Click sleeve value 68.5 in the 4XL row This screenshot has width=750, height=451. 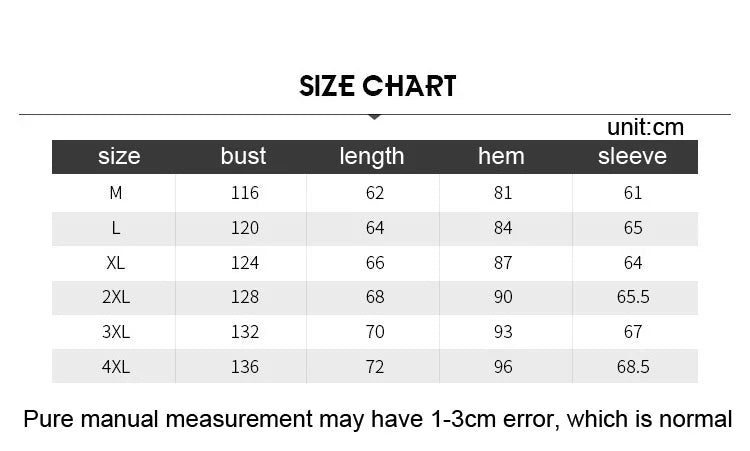click(633, 367)
